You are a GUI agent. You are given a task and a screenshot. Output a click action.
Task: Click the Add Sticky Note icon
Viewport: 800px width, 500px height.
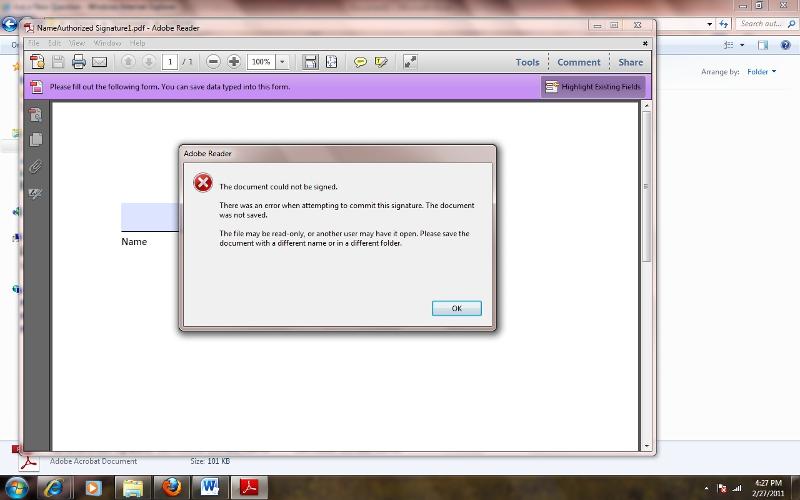pos(360,62)
